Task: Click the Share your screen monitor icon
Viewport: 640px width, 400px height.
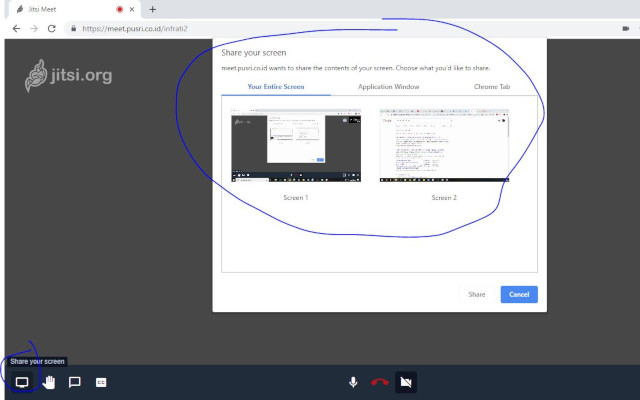Action: click(x=22, y=382)
